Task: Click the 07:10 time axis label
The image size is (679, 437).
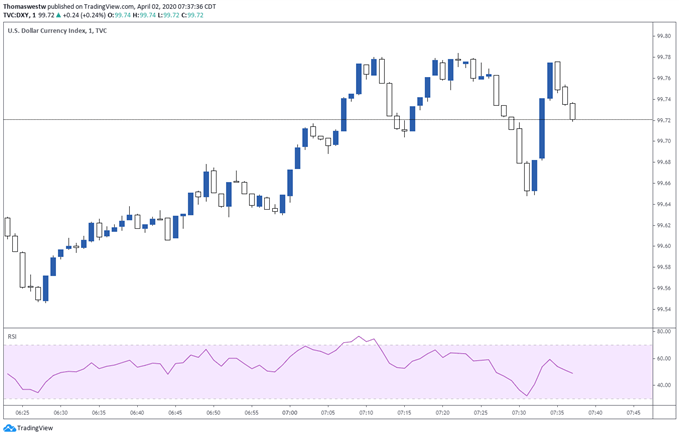Action: [366, 413]
